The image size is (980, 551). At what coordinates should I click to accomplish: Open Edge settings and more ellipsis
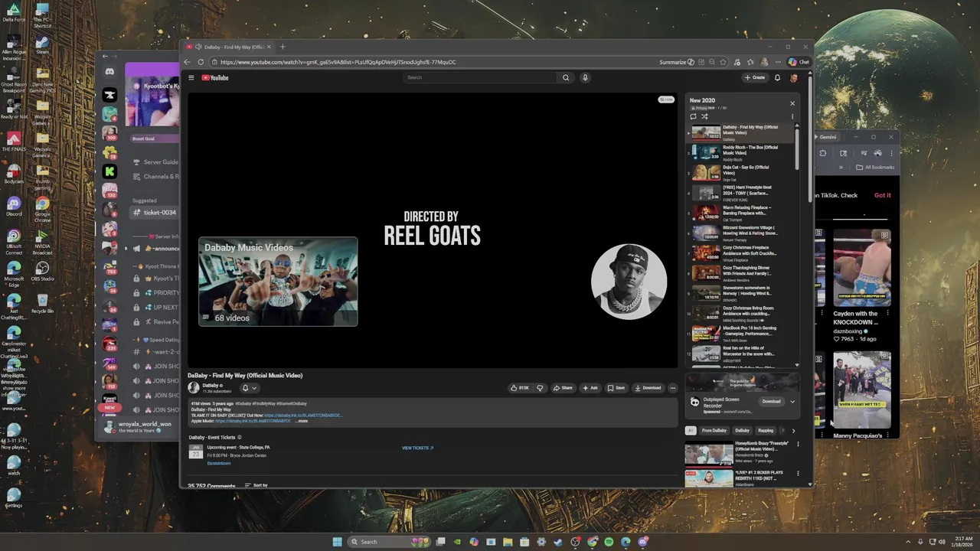779,62
